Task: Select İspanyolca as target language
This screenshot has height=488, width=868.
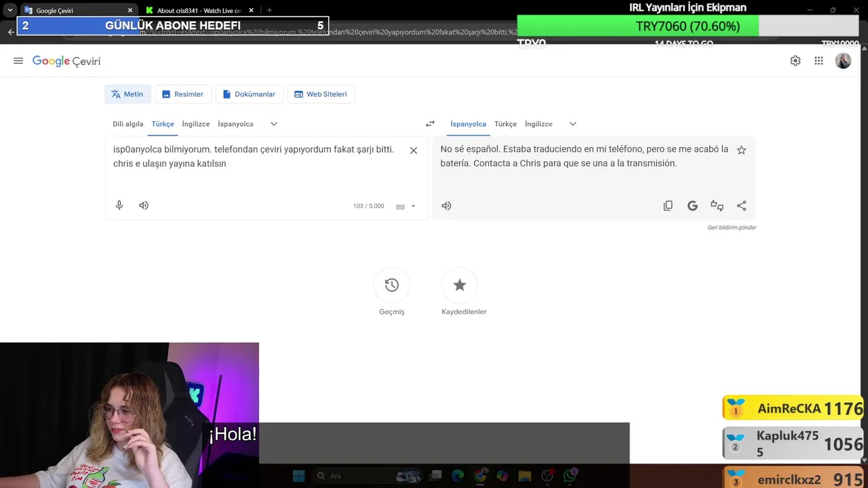Action: coord(468,124)
